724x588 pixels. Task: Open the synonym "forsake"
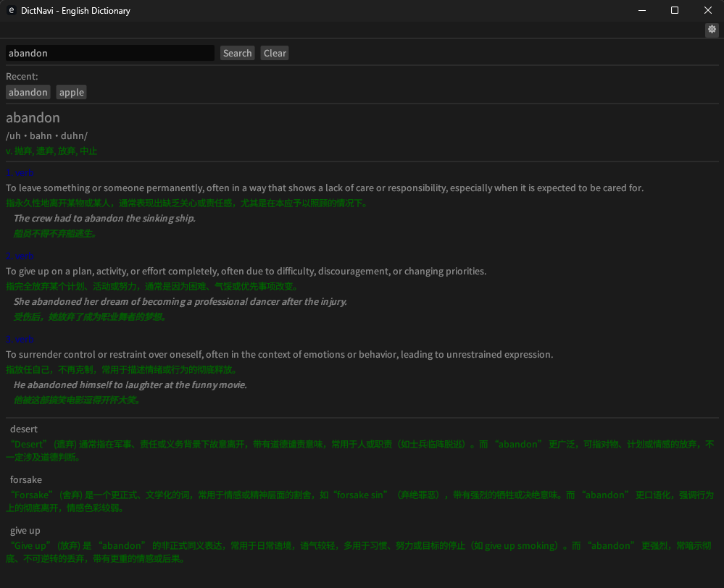[26, 480]
